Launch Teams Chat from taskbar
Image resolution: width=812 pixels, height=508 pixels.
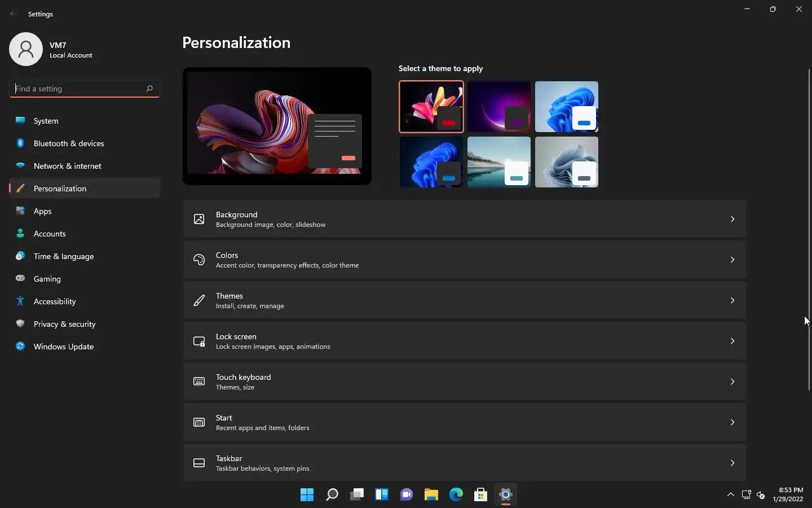(x=407, y=495)
